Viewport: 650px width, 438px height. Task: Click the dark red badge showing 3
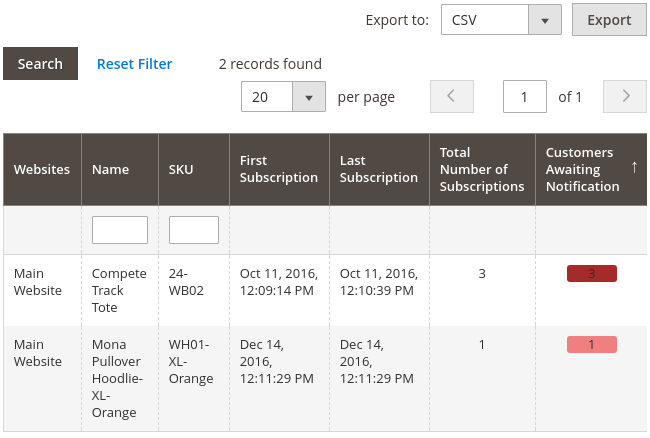[591, 274]
